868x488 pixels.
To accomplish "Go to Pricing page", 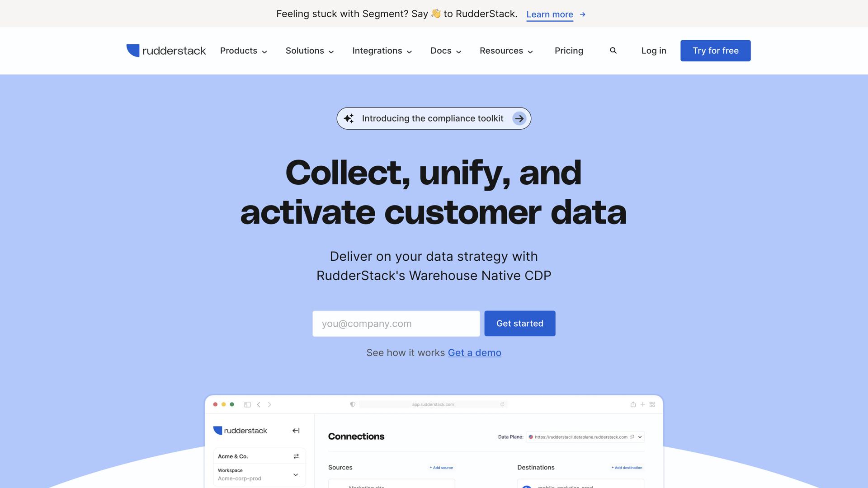I will pos(569,51).
